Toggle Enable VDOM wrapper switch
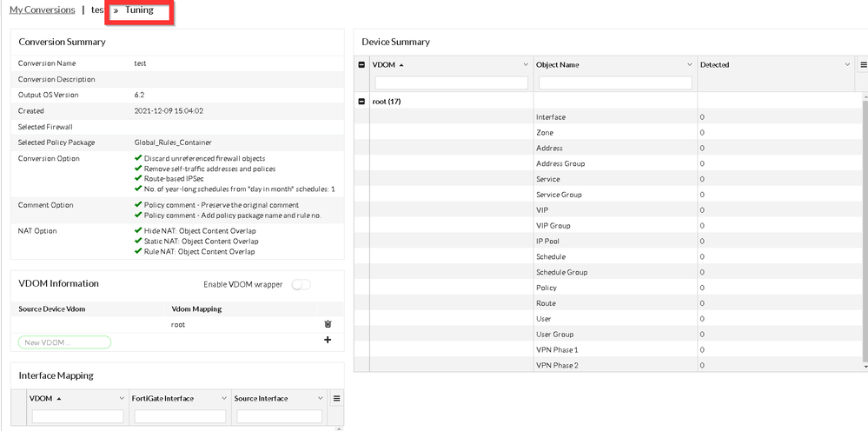Screen dimensions: 868x431 301,285
